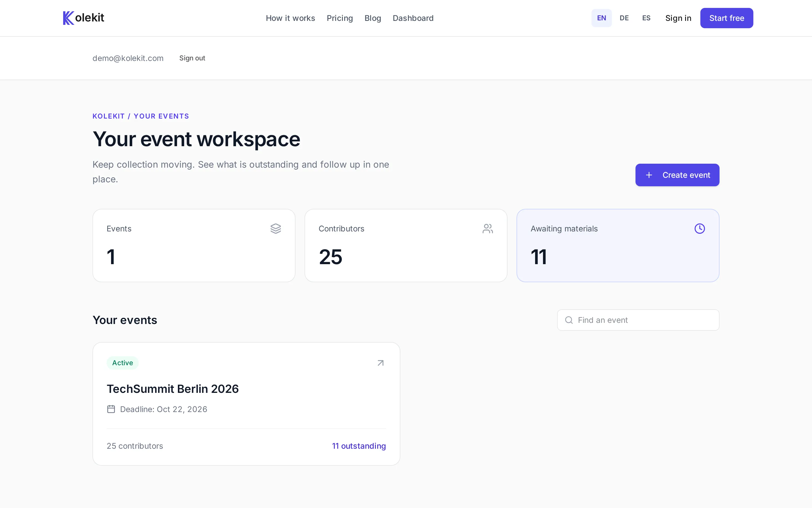Viewport: 812px width, 508px height.
Task: Click Sign in
Action: (678, 18)
